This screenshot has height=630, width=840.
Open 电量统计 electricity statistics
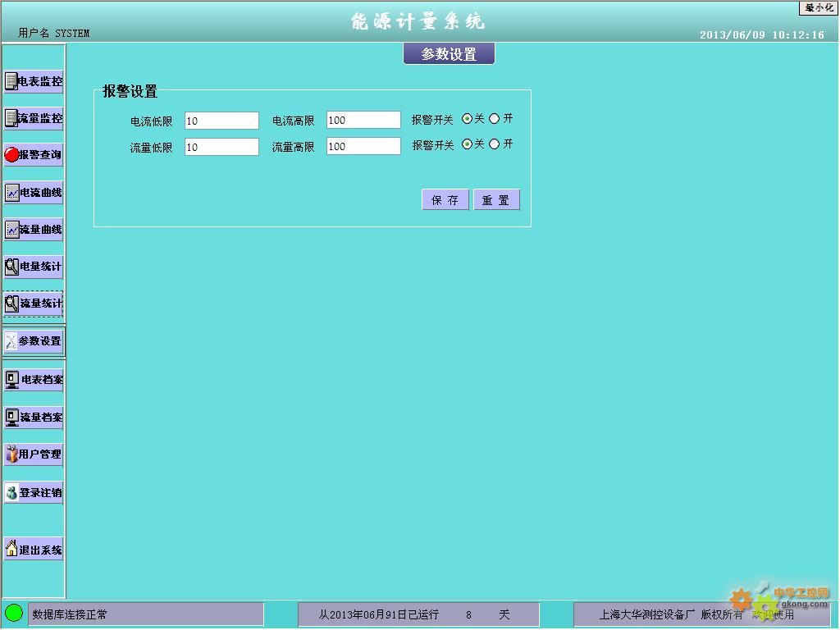tap(34, 267)
